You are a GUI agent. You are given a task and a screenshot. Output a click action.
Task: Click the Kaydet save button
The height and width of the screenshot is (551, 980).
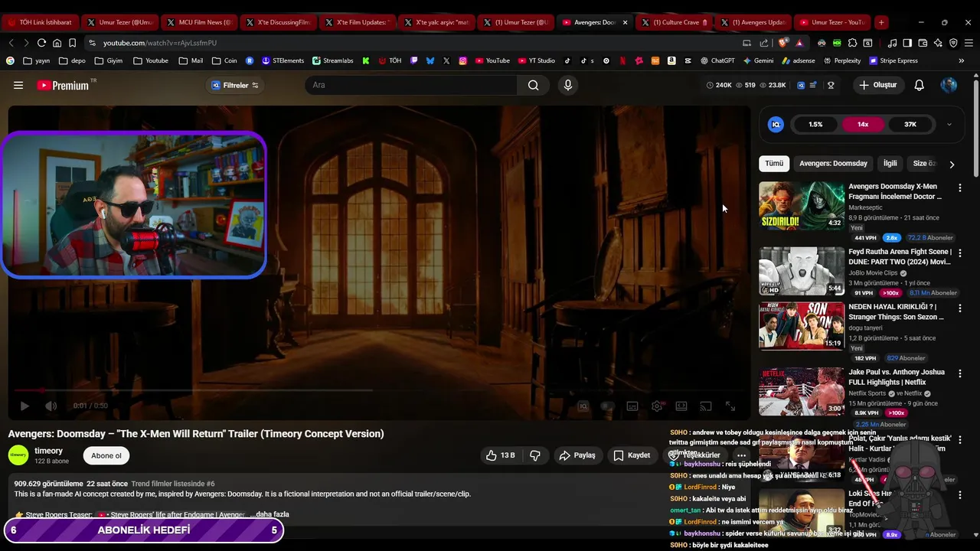(632, 455)
